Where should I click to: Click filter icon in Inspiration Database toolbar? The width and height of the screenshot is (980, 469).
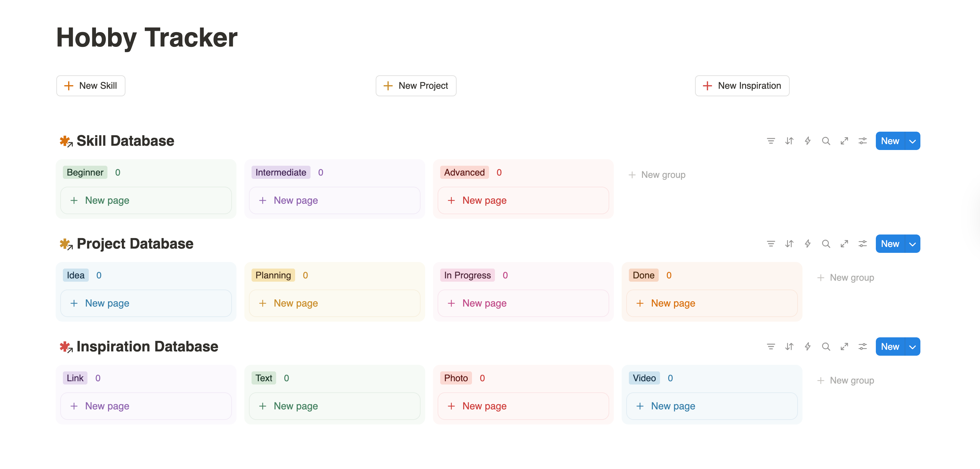click(770, 347)
